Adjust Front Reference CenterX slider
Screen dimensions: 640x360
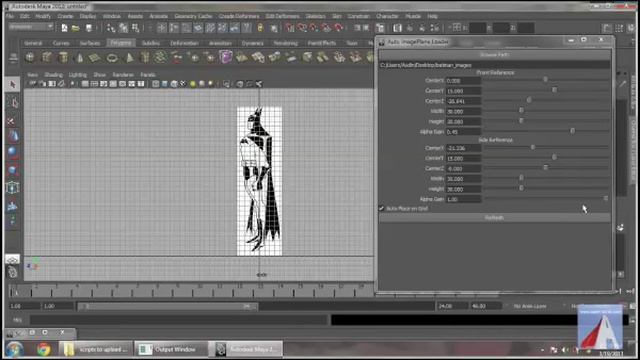coord(545,80)
